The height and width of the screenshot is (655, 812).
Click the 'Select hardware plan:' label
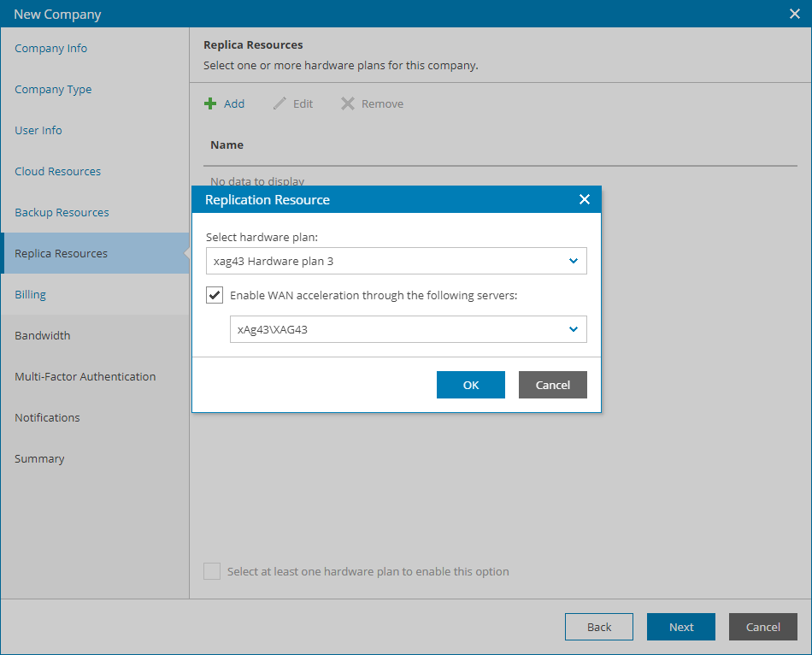[262, 237]
